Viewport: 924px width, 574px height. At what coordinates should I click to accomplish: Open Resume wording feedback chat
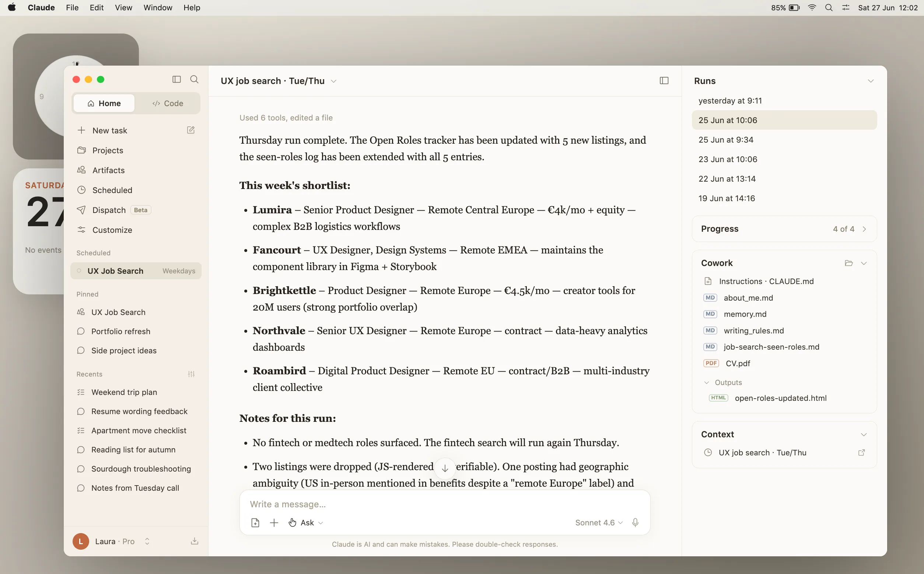click(x=136, y=412)
